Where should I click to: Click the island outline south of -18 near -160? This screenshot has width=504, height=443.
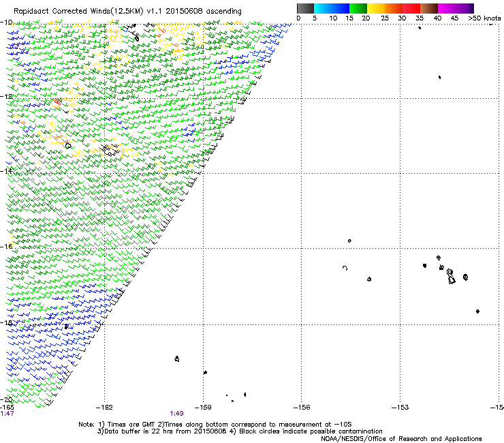pyautogui.click(x=177, y=358)
